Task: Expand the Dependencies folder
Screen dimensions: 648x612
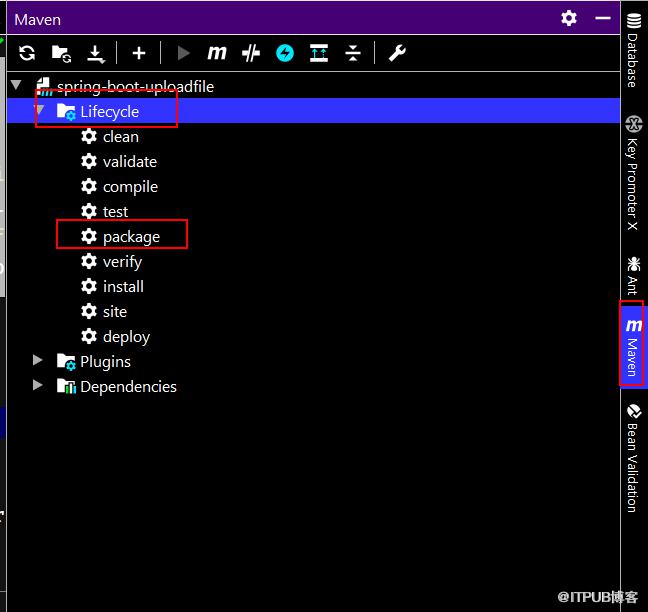Action: coord(38,385)
